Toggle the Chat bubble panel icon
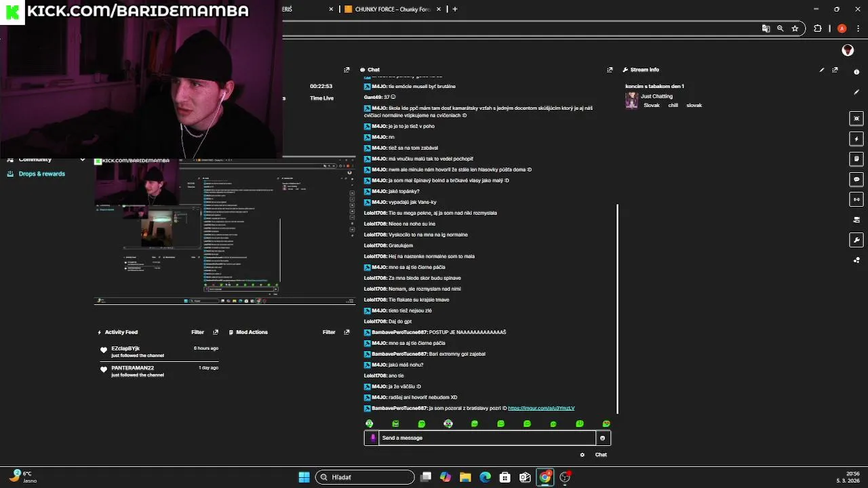Screen dimensions: 868x488 click(x=856, y=180)
